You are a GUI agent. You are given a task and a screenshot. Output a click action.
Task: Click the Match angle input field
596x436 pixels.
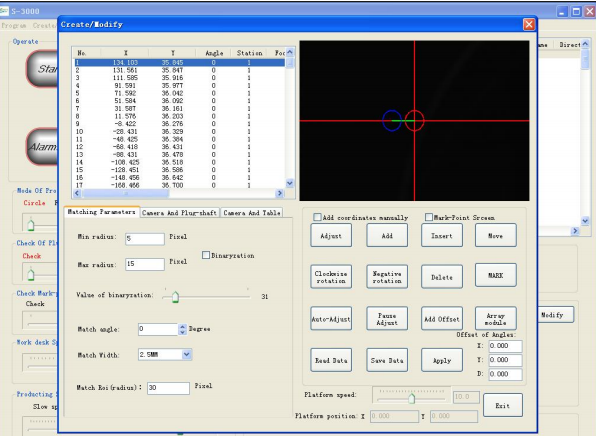[x=158, y=329]
